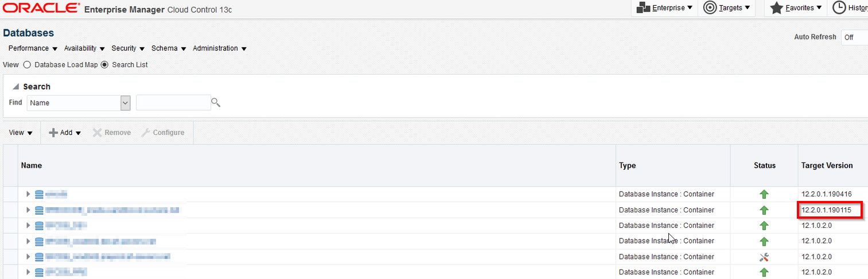Open the Enterprise menu icon
This screenshot has height=279, width=868.
(643, 8)
